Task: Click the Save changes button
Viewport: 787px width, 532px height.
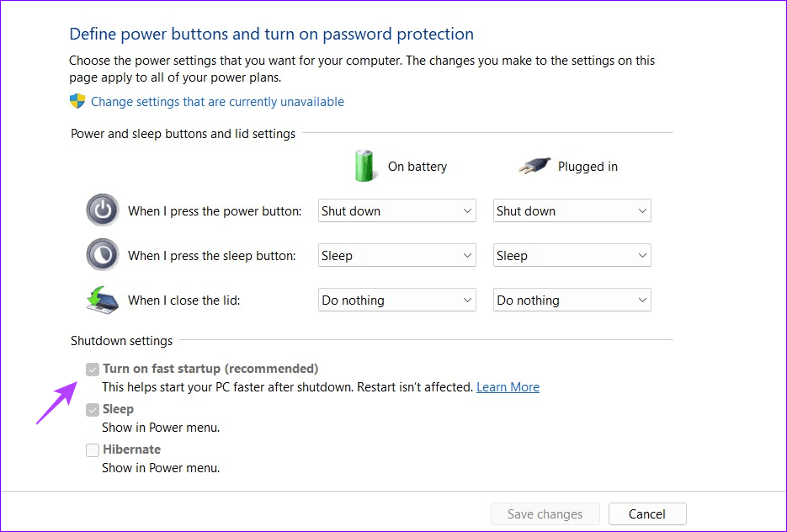Action: pos(545,513)
